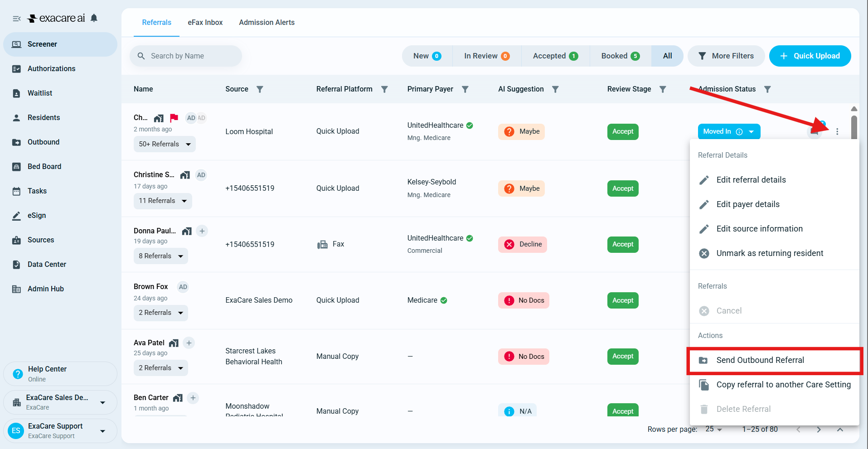Click the Search by Name field
Image resolution: width=868 pixels, height=449 pixels.
(186, 56)
